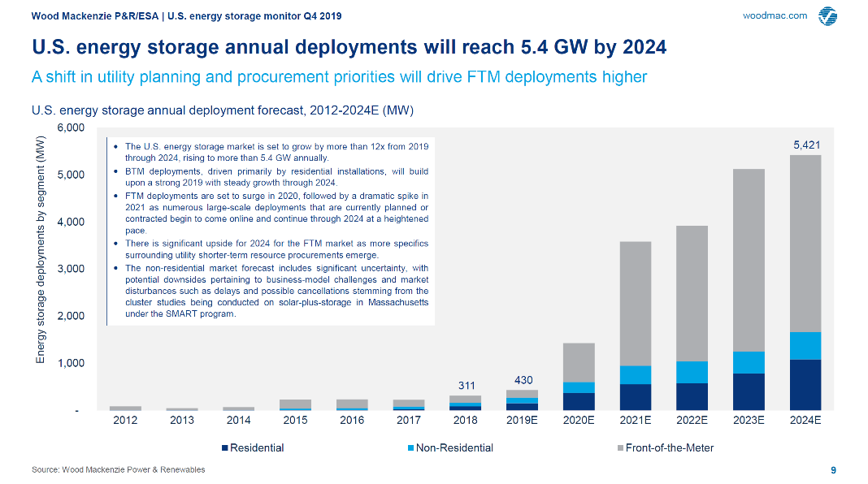The height and width of the screenshot is (484, 868).
Task: Click the 2023E axis label
Action: tap(749, 421)
